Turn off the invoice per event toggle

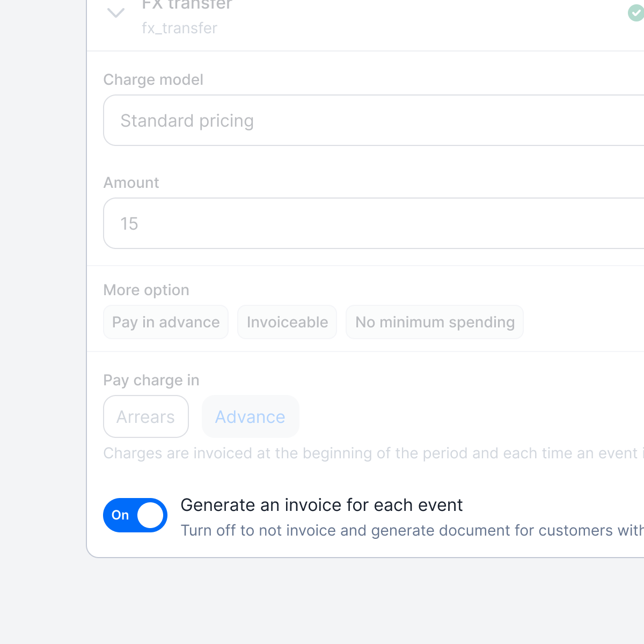135,515
